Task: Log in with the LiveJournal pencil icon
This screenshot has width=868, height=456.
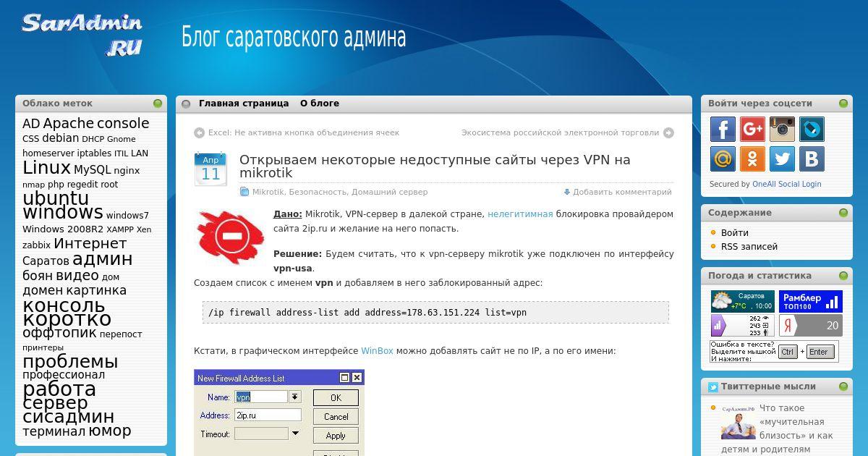Action: click(x=812, y=129)
